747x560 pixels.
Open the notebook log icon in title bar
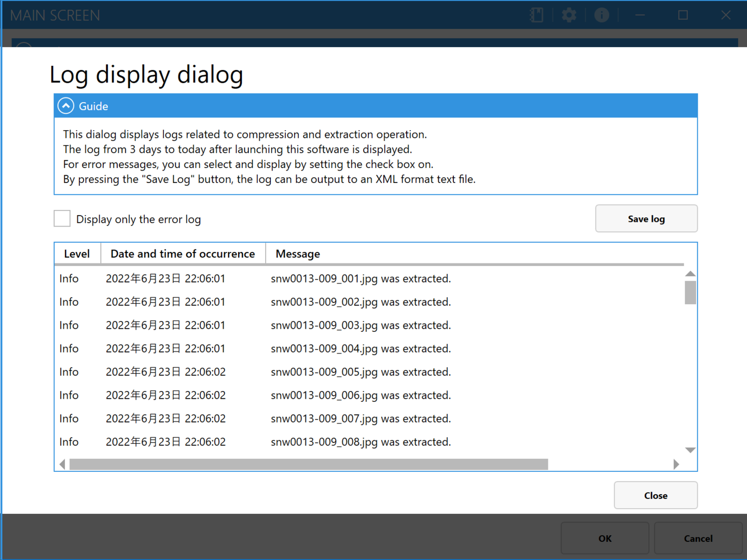coord(536,15)
